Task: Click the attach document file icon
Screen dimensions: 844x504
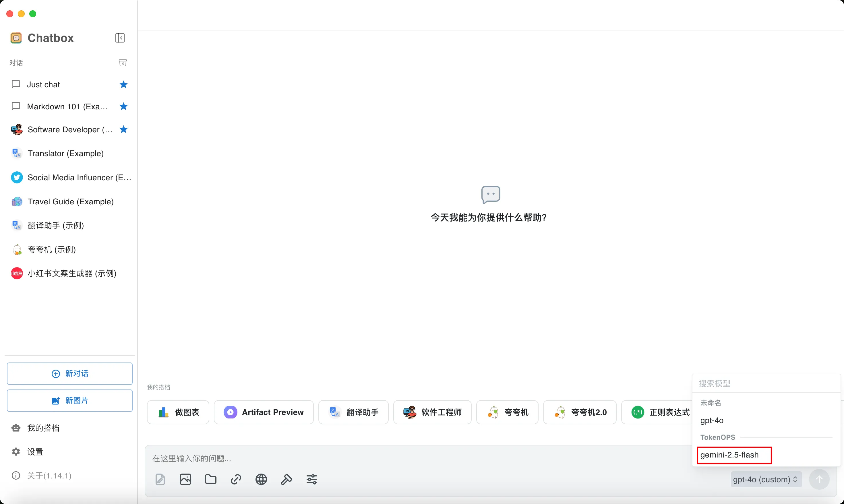Action: click(x=160, y=479)
